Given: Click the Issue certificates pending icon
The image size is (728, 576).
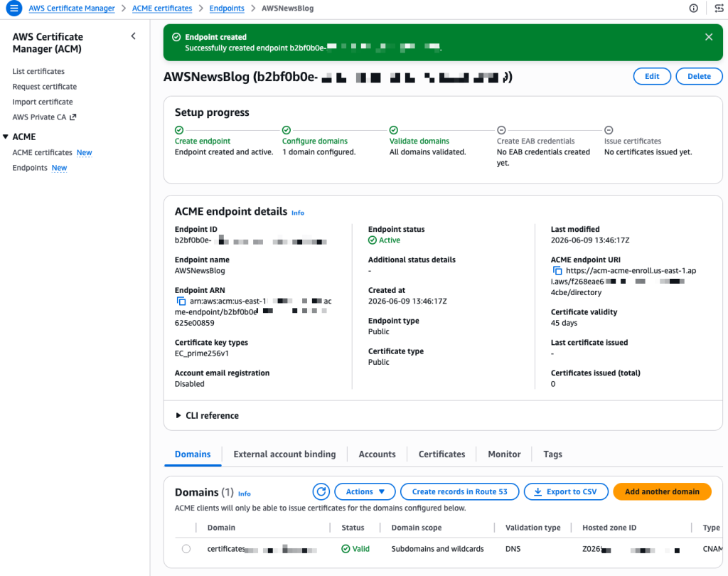Looking at the screenshot, I should 609,130.
